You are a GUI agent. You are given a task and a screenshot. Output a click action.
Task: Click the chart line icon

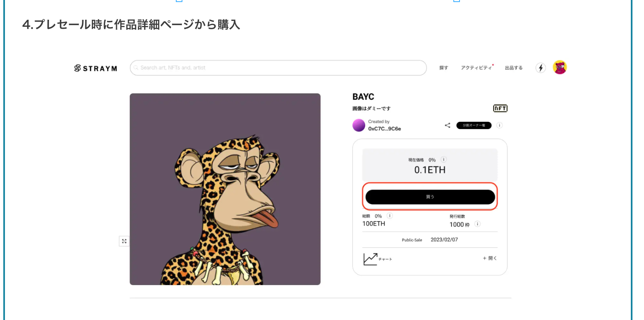pyautogui.click(x=370, y=259)
